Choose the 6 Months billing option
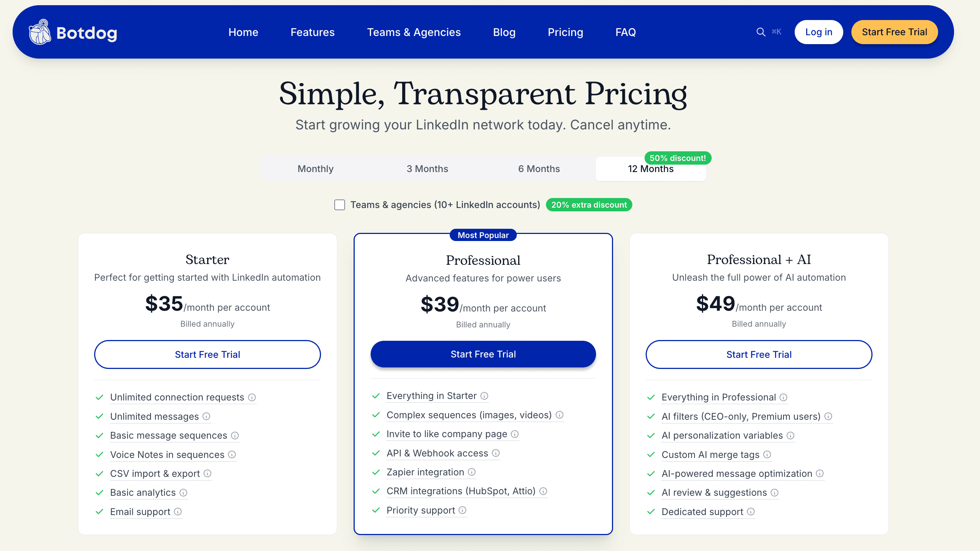This screenshot has height=551, width=980. pos(539,169)
